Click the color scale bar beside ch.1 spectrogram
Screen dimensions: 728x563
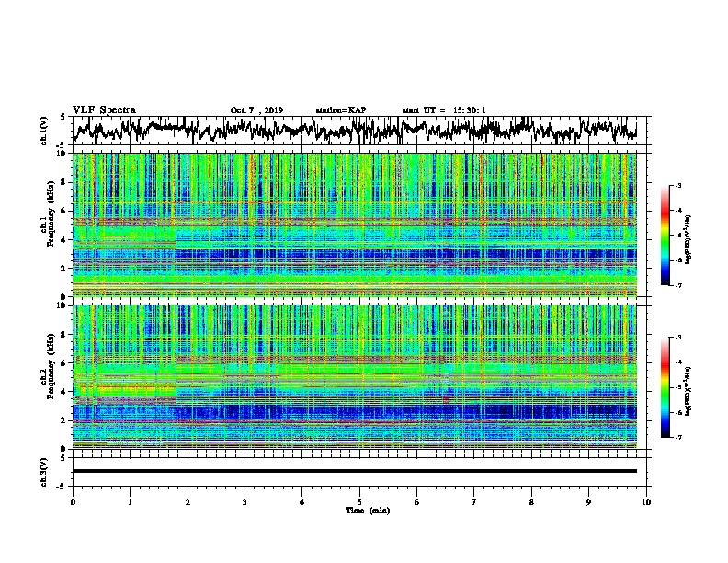click(665, 235)
